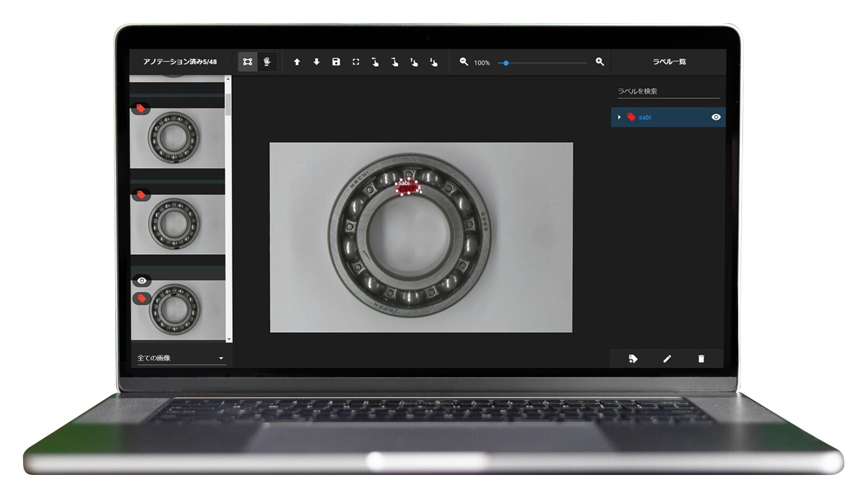This screenshot has width=868, height=498.
Task: Click the swipe-up gesture icon
Action: pyautogui.click(x=414, y=62)
